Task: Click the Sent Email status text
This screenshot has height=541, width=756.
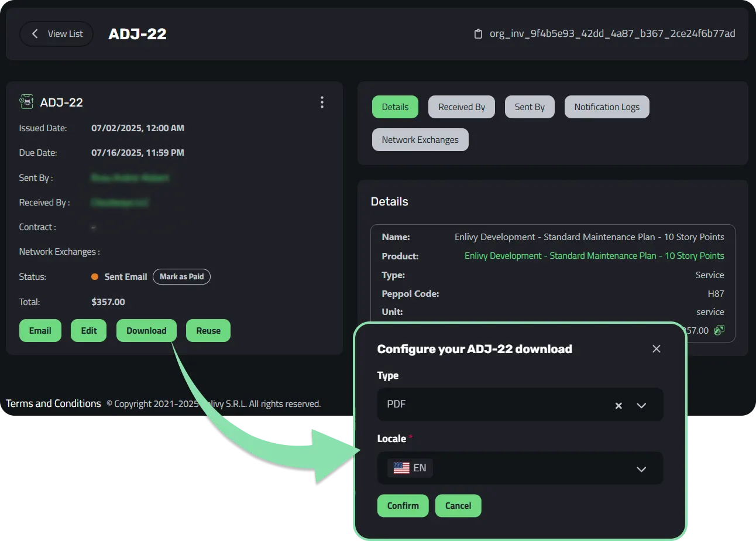Action: click(x=126, y=276)
